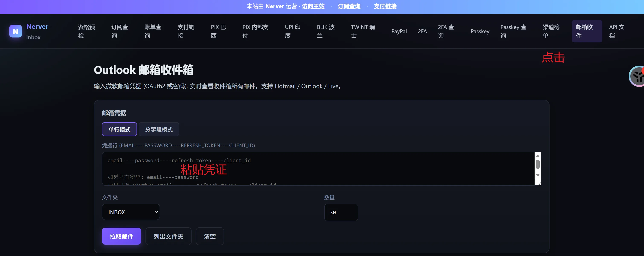Click the 数量 label

(329, 197)
